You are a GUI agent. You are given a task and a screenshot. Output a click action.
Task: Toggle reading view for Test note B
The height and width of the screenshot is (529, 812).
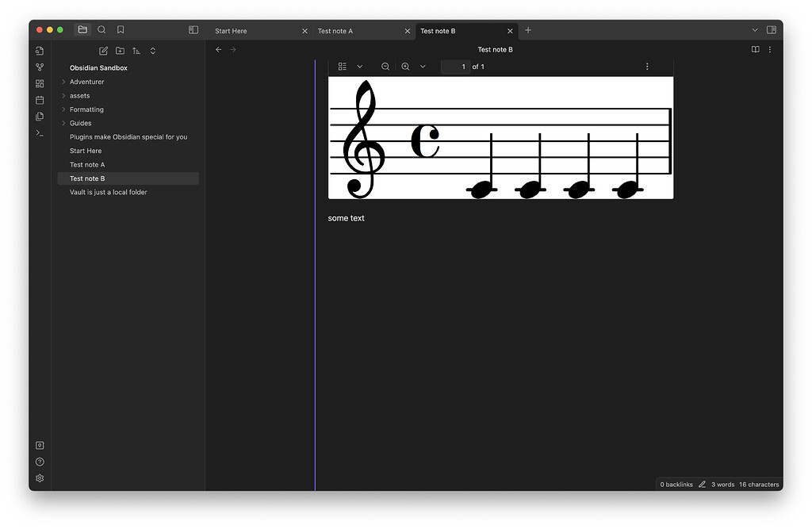(755, 48)
